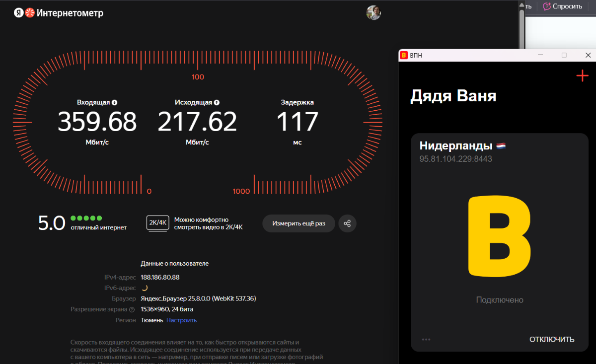This screenshot has width=596, height=364.
Task: Close the ВПН window
Action: point(588,56)
